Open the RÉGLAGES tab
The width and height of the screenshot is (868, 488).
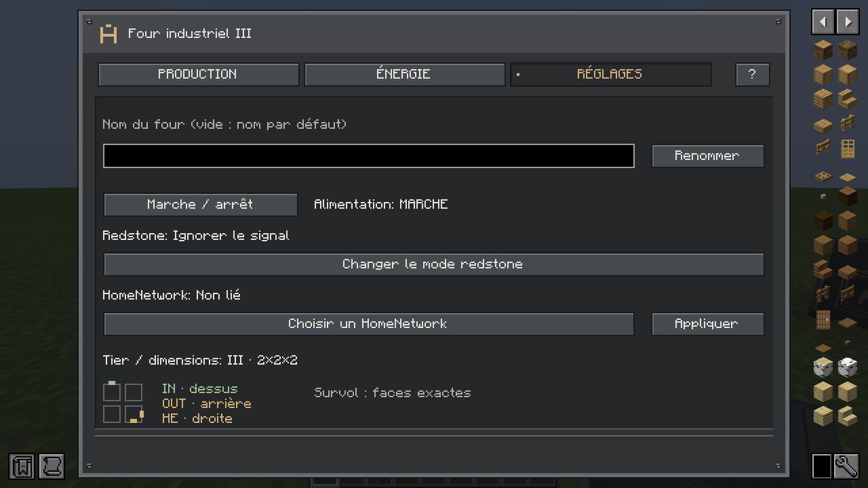tap(610, 75)
